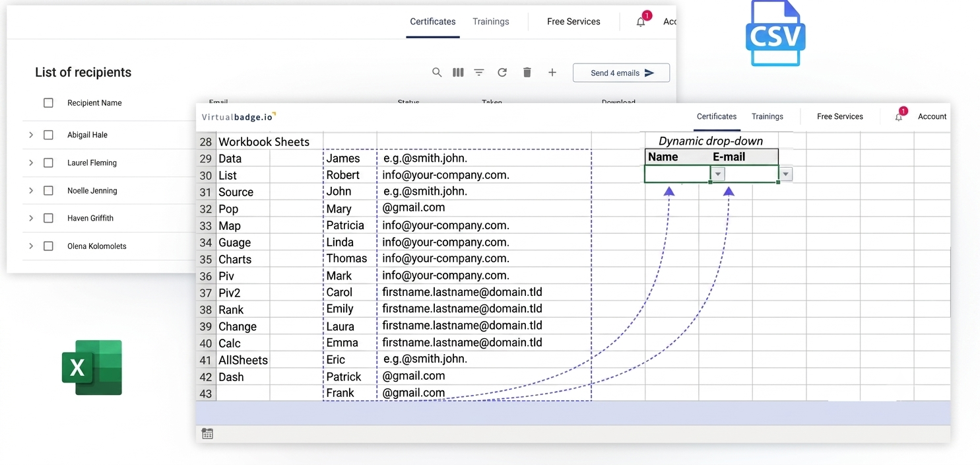Check the box for Abigail Hale
The image size is (980, 465).
(48, 135)
